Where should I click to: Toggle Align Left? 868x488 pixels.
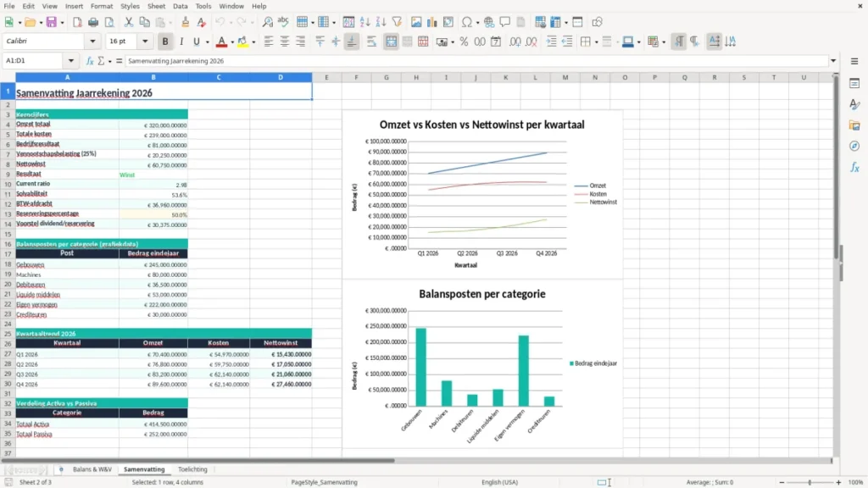click(x=269, y=42)
